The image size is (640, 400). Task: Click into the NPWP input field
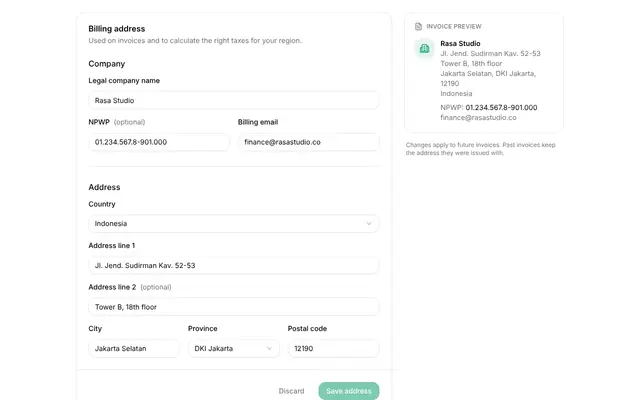tap(159, 142)
